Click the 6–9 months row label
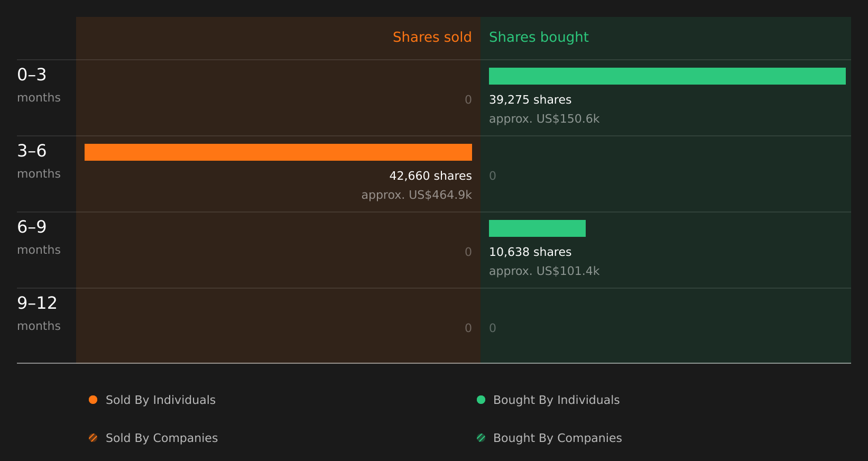The height and width of the screenshot is (461, 868). 39,237
